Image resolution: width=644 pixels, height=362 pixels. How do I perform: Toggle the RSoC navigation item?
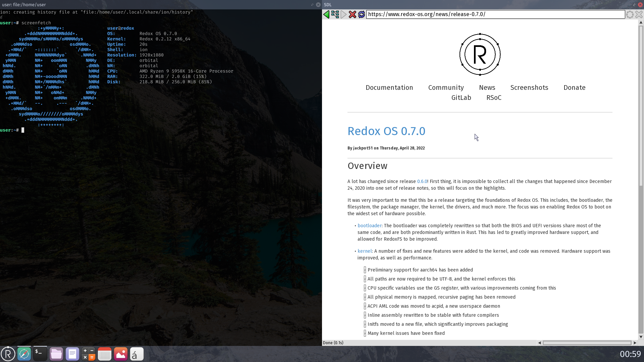(x=494, y=97)
